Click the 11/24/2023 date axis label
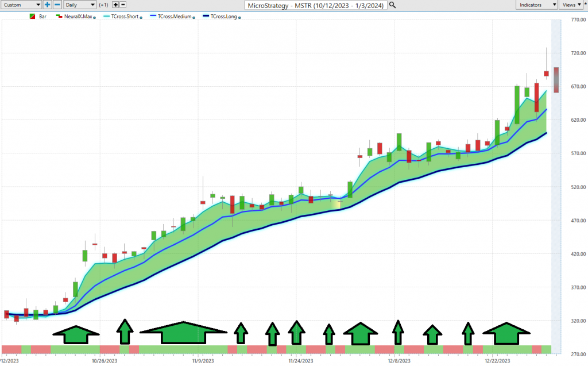This screenshot has width=588, height=366. tap(301, 361)
